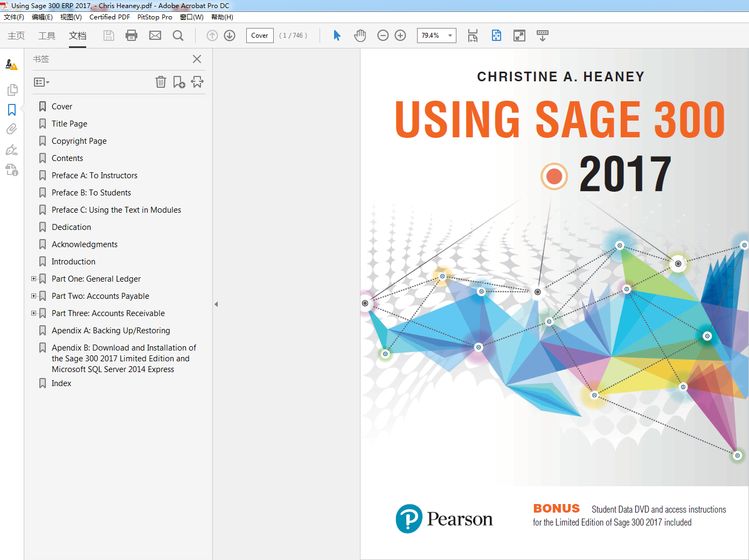749x560 pixels.
Task: Click the Save file icon
Action: pyautogui.click(x=109, y=36)
